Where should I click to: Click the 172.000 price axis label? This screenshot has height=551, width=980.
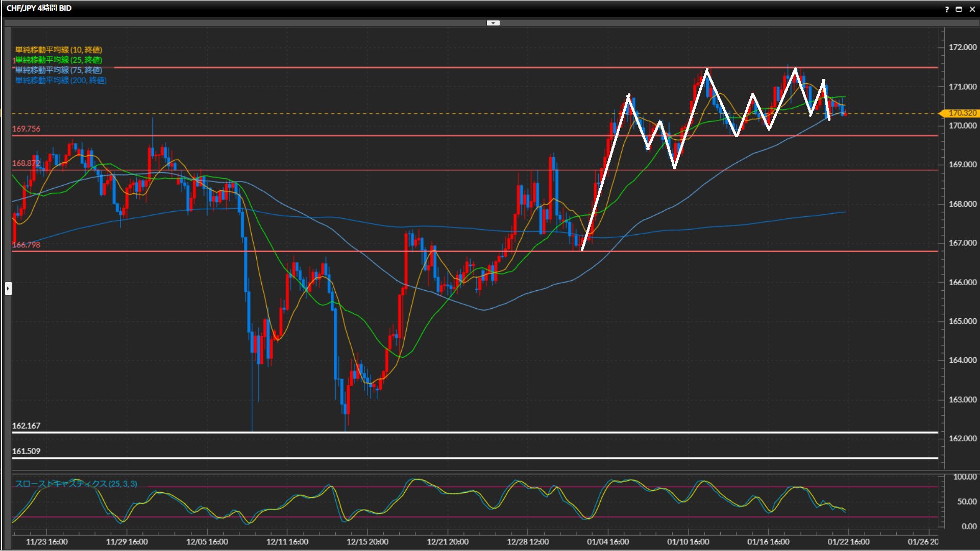tap(962, 47)
